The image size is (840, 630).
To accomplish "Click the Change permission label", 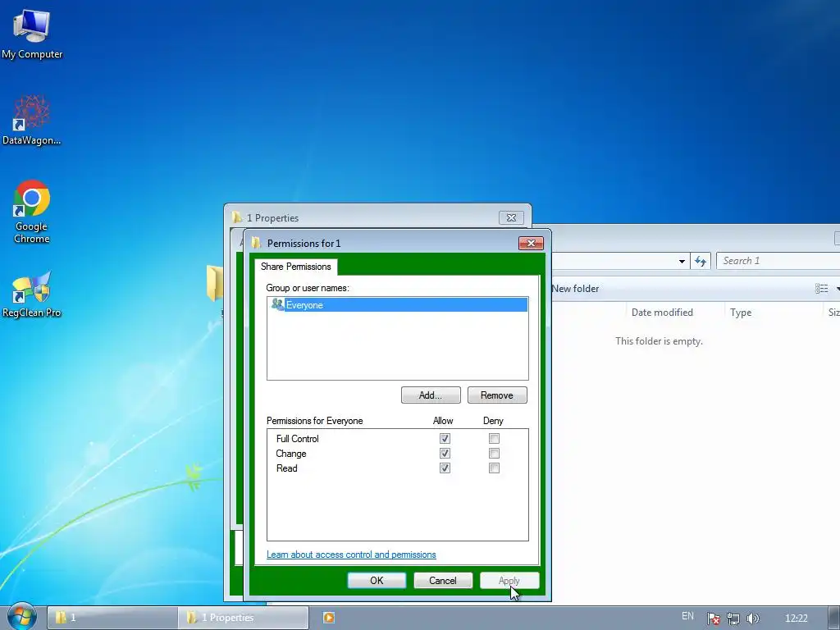I will [291, 454].
